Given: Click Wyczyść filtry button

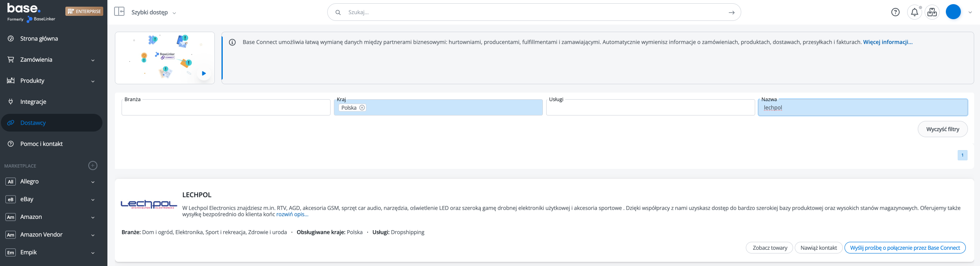Looking at the screenshot, I should pos(943,129).
